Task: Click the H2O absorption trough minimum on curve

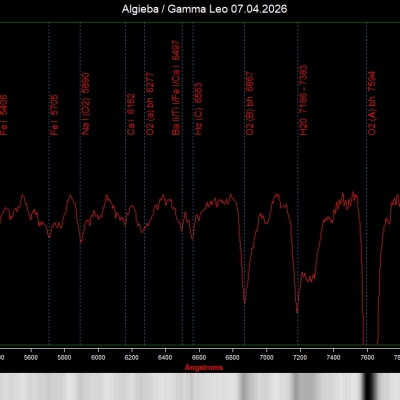Action: point(297,312)
